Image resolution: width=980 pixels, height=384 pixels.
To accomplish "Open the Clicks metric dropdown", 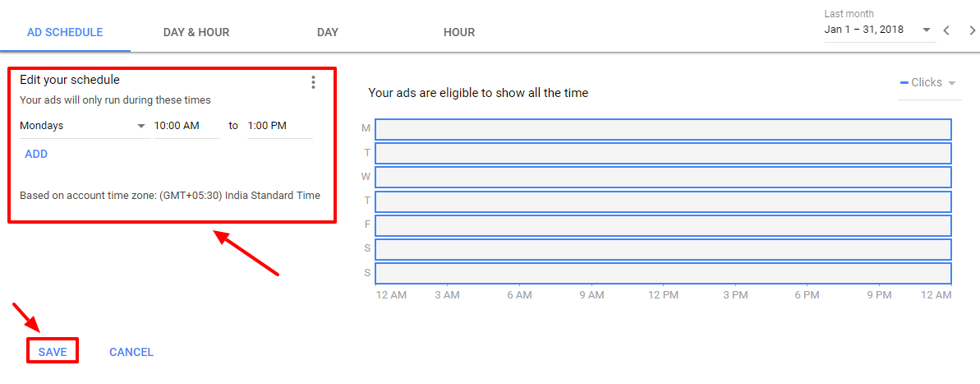I will pos(929,82).
